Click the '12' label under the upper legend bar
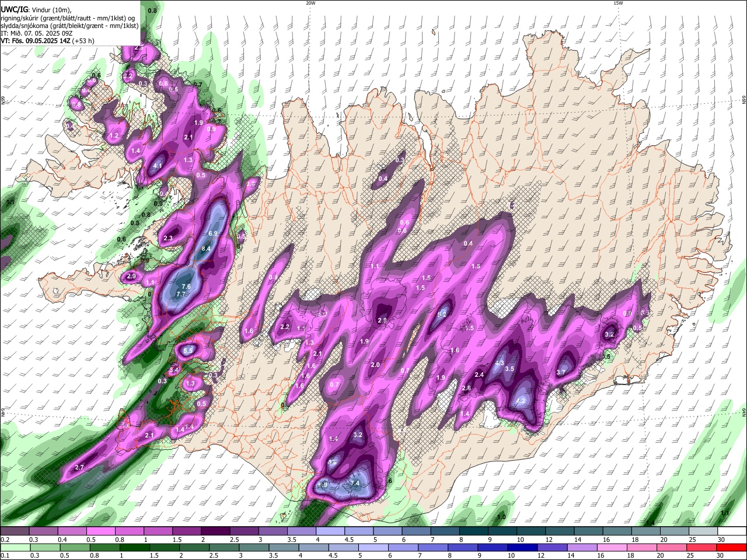The width and height of the screenshot is (747, 560). point(549,540)
